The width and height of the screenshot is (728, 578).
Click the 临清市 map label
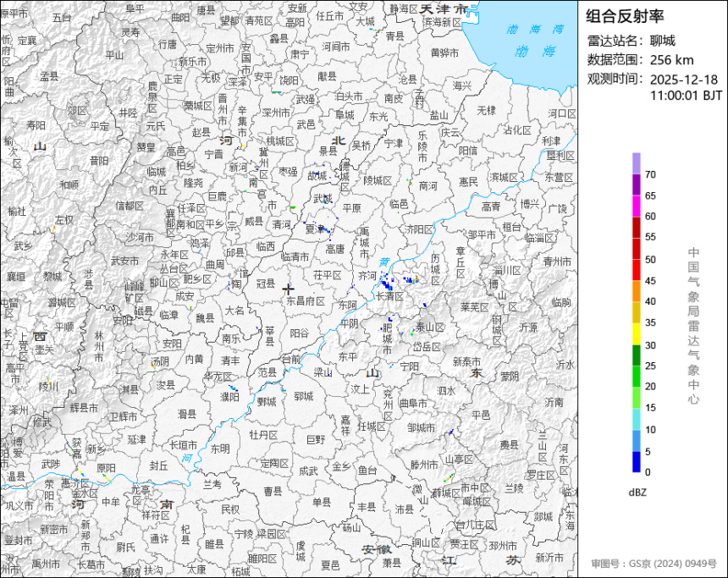(295, 256)
